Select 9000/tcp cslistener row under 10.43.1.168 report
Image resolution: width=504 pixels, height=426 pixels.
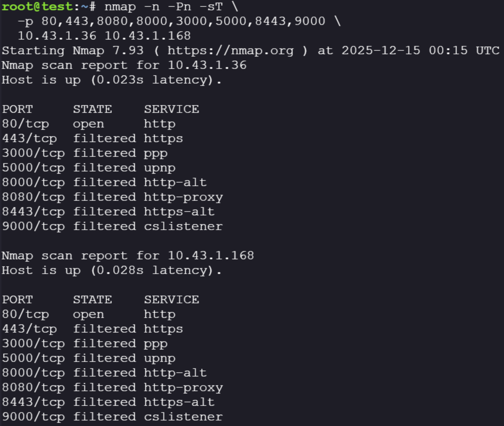click(112, 417)
